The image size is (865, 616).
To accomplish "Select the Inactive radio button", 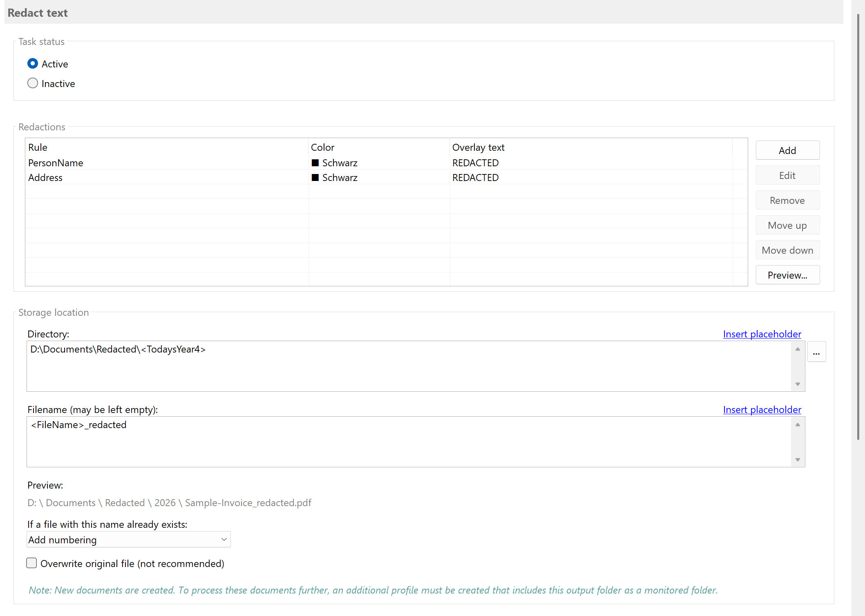I will click(33, 83).
